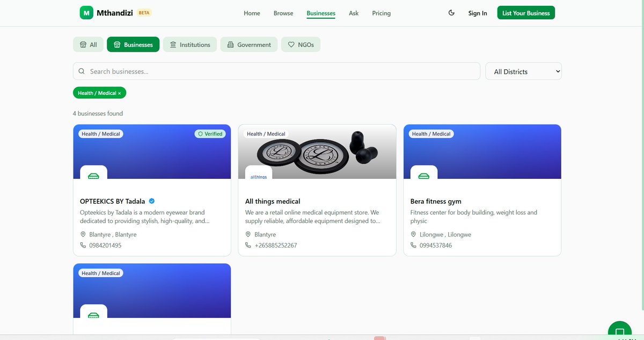Click Health / Medical tag on Bera fitness gym
The height and width of the screenshot is (340, 644).
[x=431, y=134]
